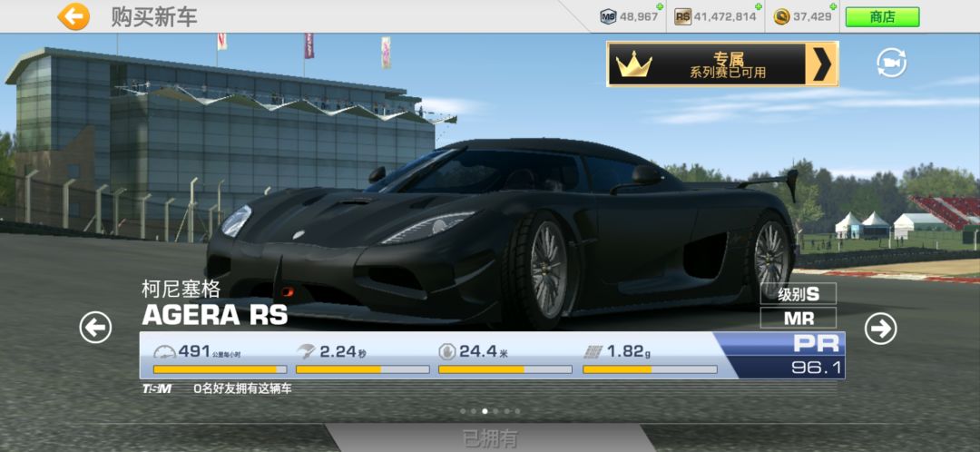
Task: Click the 购买新车 page title
Action: click(x=154, y=17)
